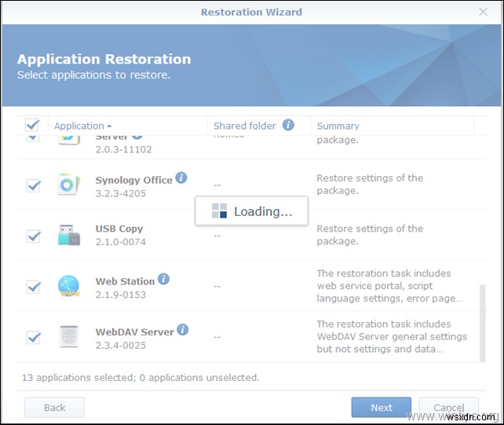
Task: Select the USB Copy row name
Action: coord(119,229)
